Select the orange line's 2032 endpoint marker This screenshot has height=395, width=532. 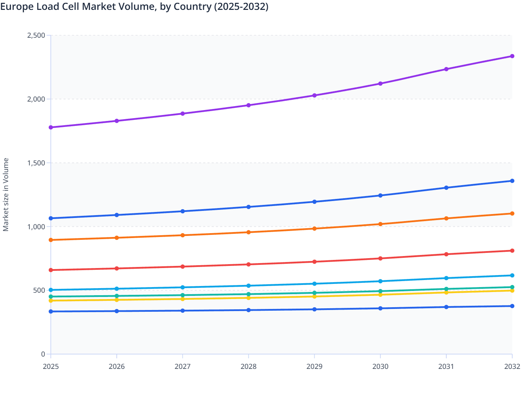point(512,213)
